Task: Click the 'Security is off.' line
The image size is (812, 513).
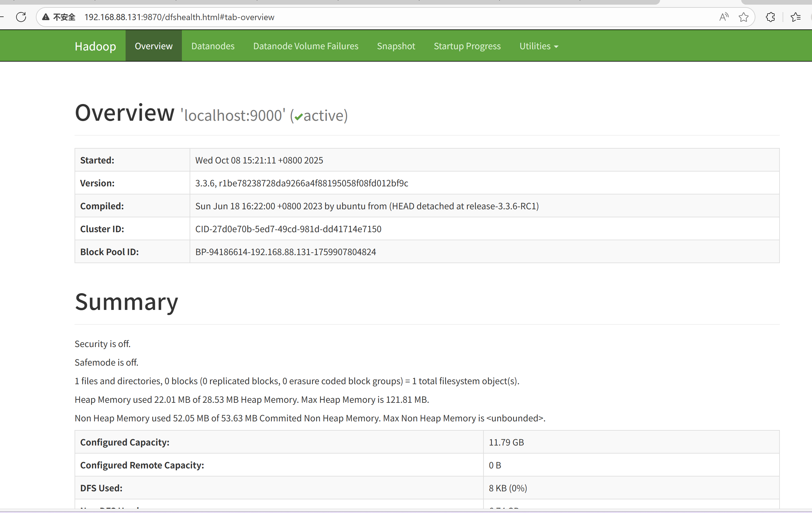Action: [x=102, y=344]
